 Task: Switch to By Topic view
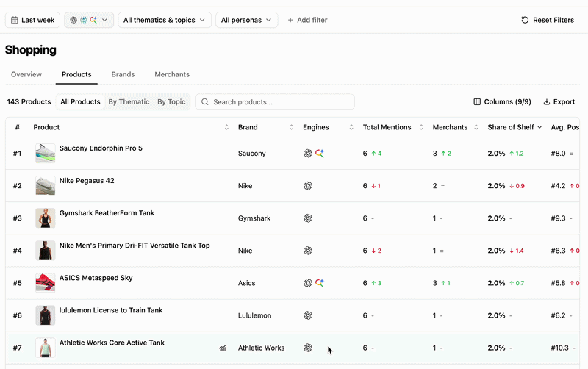click(x=171, y=101)
